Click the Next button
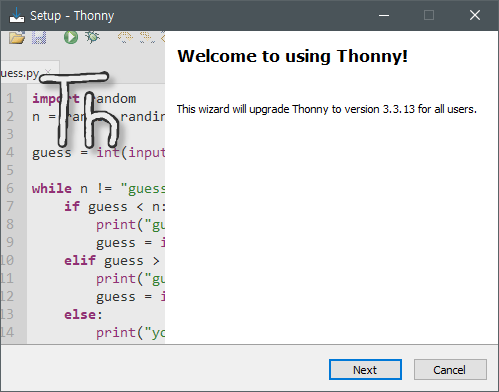Screen dimensions: 499x392 point(365,369)
